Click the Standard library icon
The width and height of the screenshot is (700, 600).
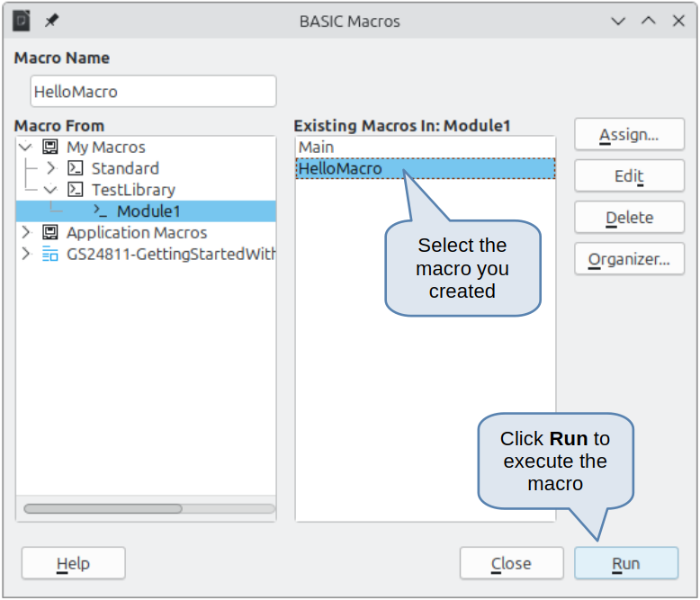point(75,168)
